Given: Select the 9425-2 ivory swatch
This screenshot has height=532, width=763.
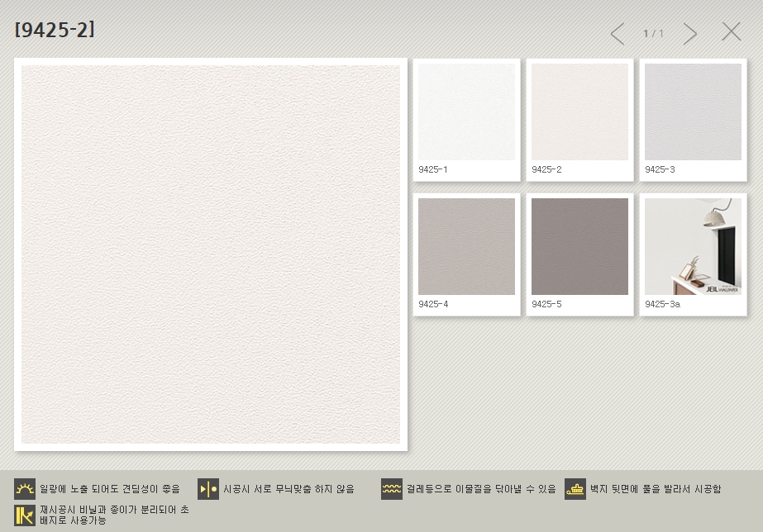Looking at the screenshot, I should (x=579, y=112).
